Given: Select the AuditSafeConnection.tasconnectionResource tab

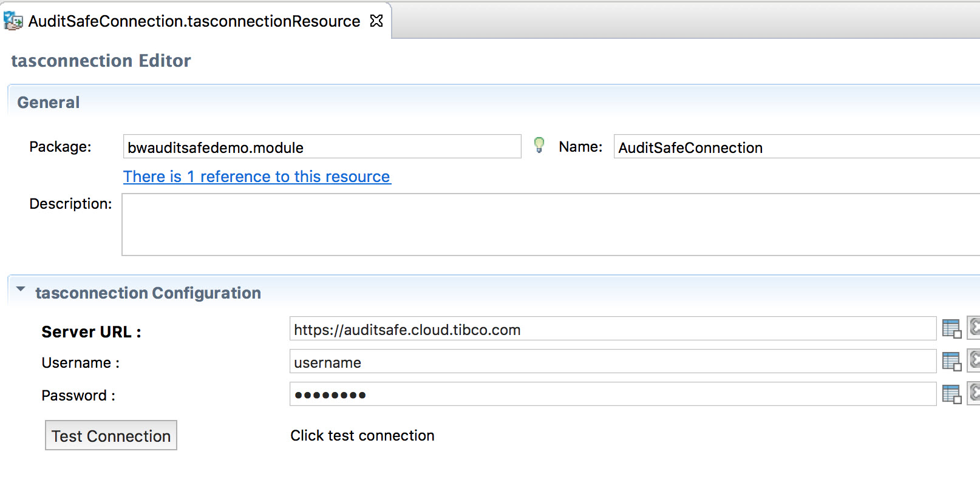Looking at the screenshot, I should point(194,21).
